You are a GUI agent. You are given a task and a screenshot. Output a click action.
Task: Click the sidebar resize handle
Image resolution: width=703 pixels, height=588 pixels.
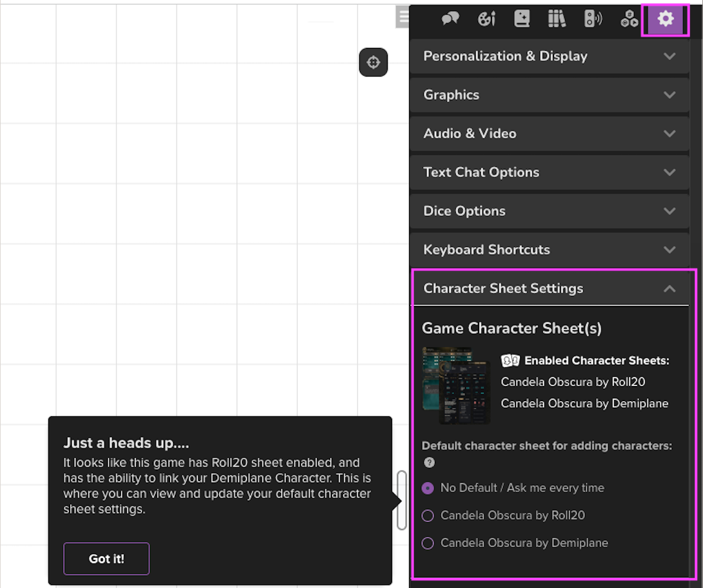tap(401, 500)
